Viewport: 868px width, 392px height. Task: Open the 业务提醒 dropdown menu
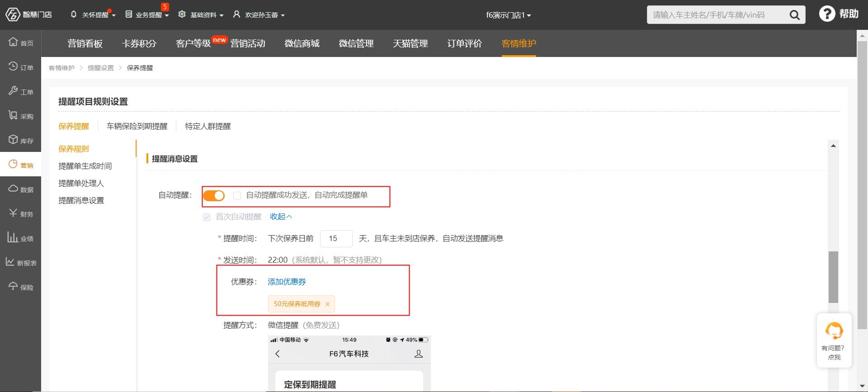click(x=147, y=15)
